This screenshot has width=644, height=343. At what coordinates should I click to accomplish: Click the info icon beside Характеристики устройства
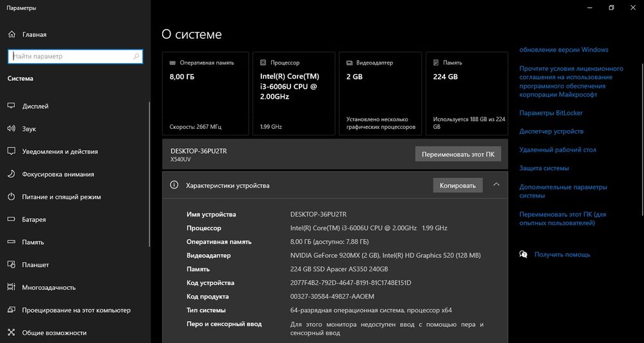point(174,185)
